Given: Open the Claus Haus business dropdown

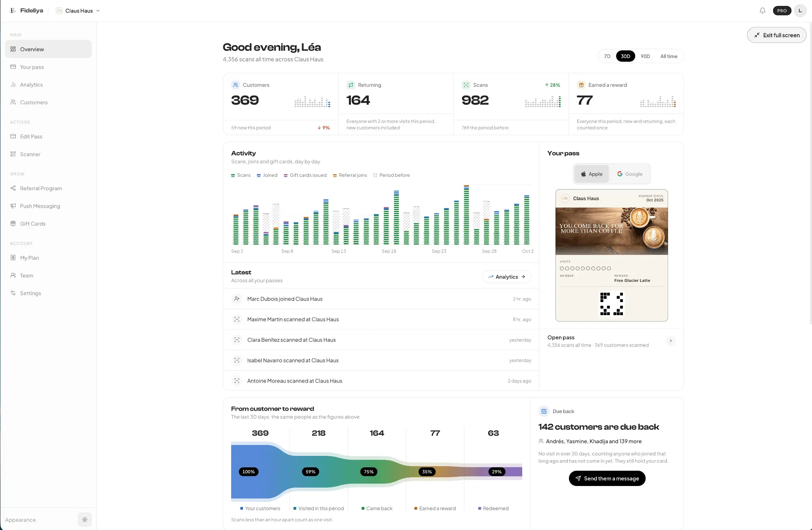Looking at the screenshot, I should 78,11.
